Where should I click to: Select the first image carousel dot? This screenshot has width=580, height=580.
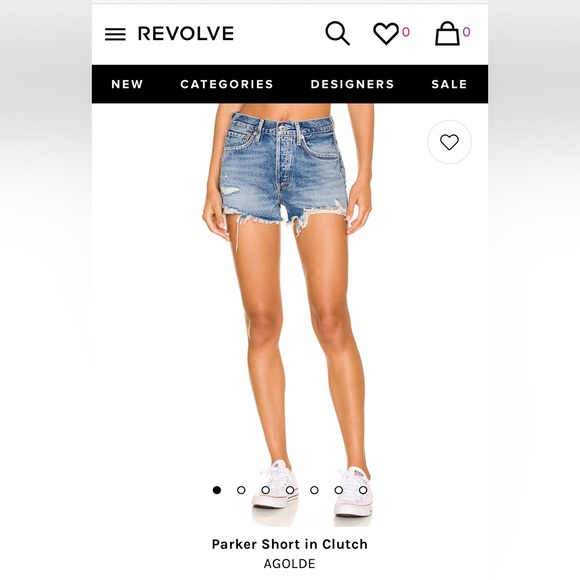(x=217, y=490)
